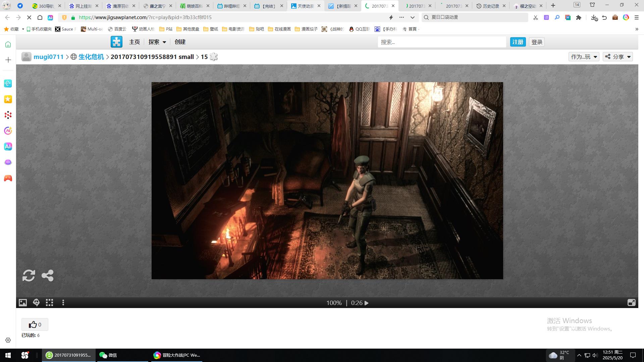The height and width of the screenshot is (362, 644).
Task: Open the browser hamburger main menu
Action: (x=636, y=17)
